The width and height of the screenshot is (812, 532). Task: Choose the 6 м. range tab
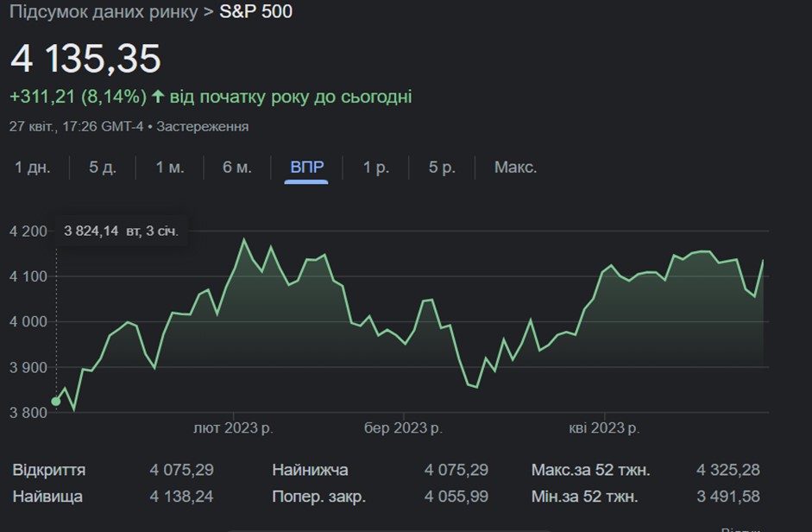[237, 168]
